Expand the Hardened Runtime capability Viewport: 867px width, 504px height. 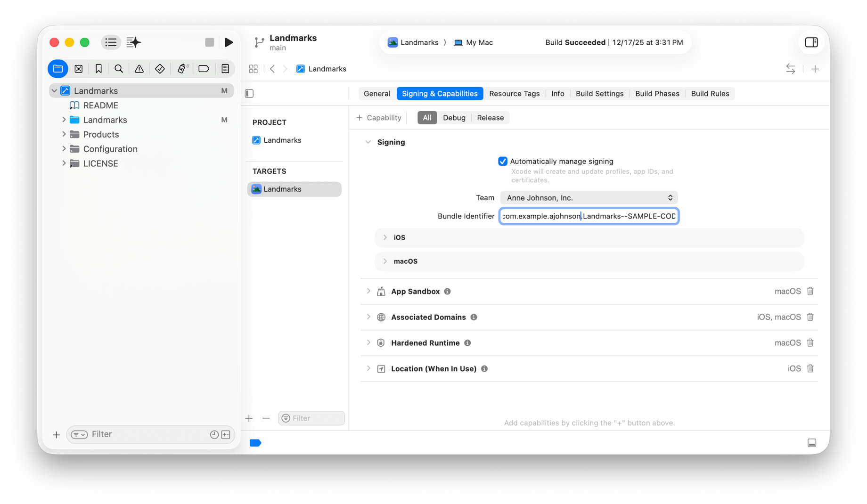click(368, 343)
